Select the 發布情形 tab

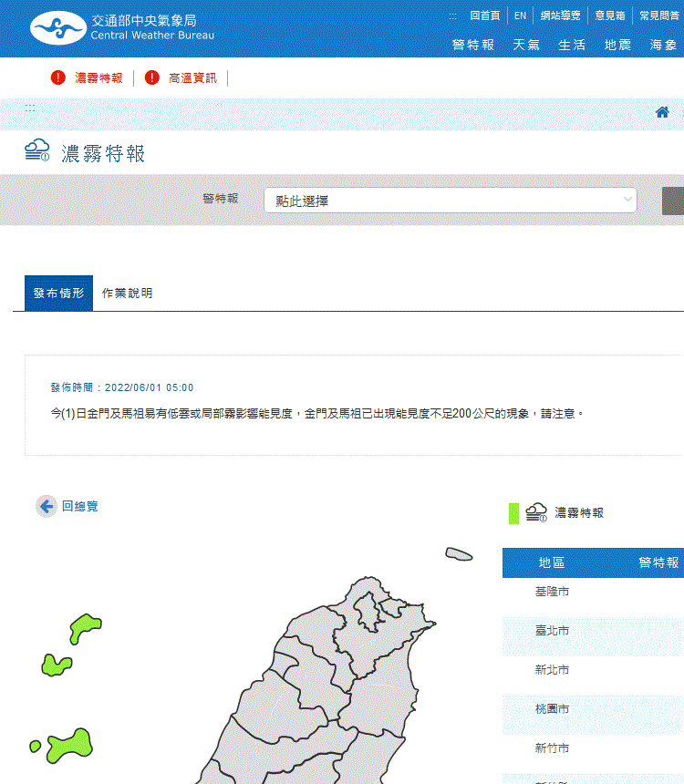[58, 293]
